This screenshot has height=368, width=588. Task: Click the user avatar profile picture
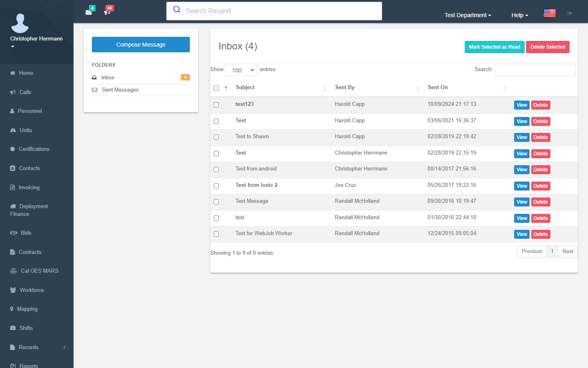pos(20,23)
